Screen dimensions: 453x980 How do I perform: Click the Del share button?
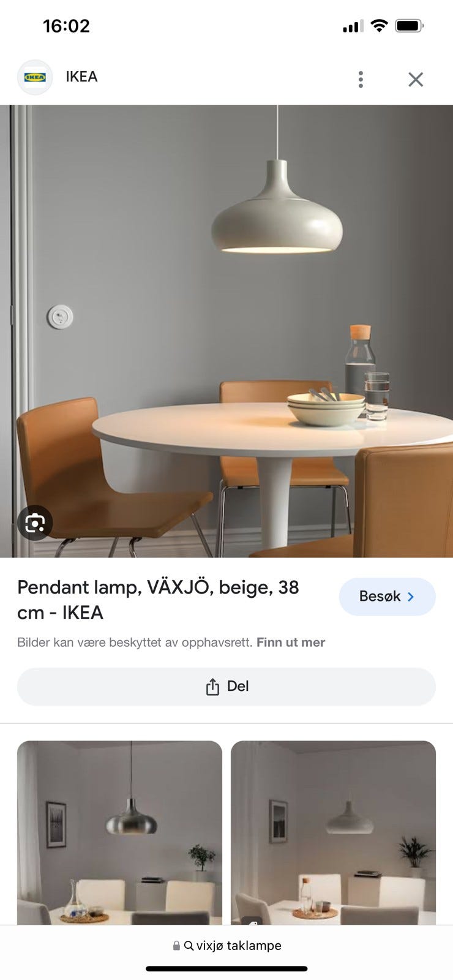(226, 687)
